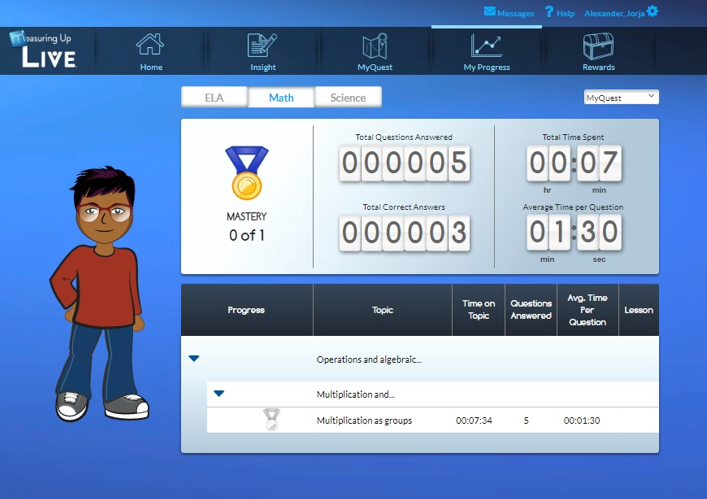Click the questions answered value 5
Screen dimensions: 707x499
(526, 421)
